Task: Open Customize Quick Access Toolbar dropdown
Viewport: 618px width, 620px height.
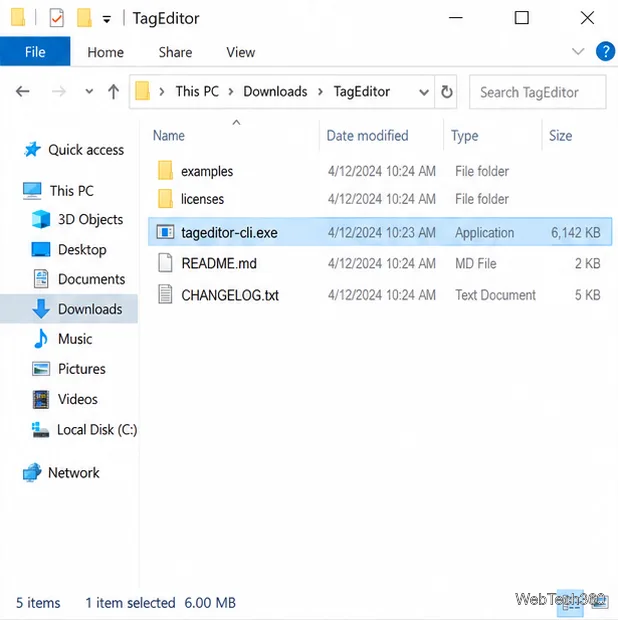Action: pyautogui.click(x=107, y=19)
